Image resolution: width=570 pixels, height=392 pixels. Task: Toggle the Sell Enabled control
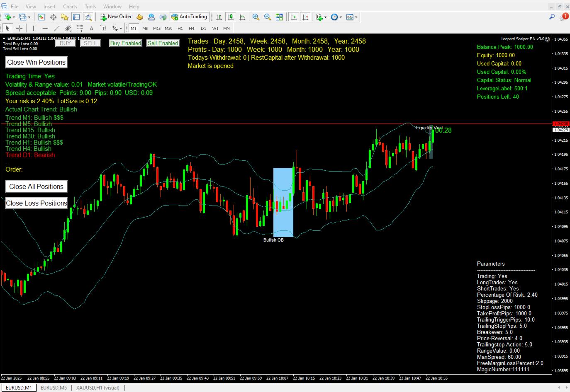163,43
